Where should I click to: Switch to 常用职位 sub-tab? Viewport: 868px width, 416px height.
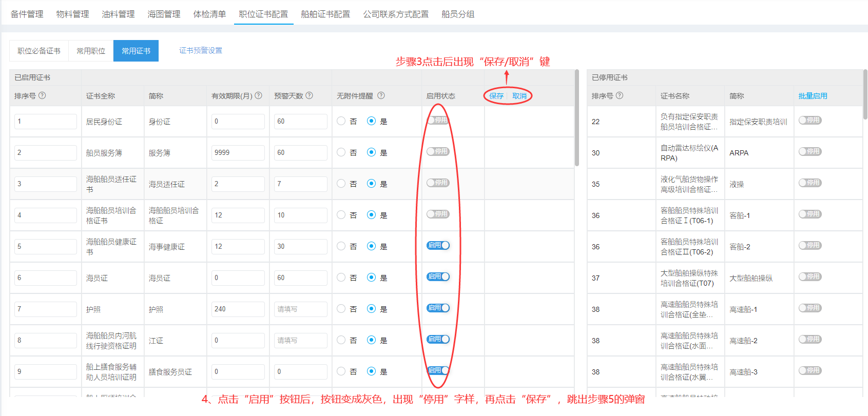[91, 51]
